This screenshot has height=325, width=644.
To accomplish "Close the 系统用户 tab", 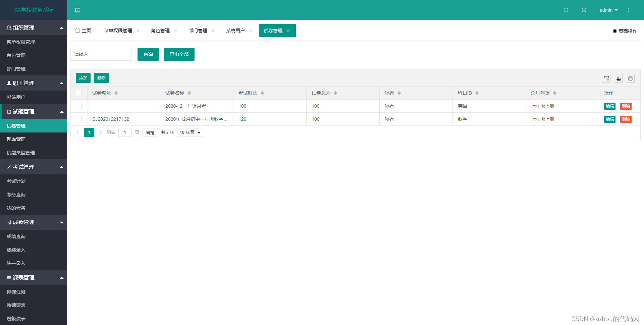I will (251, 31).
